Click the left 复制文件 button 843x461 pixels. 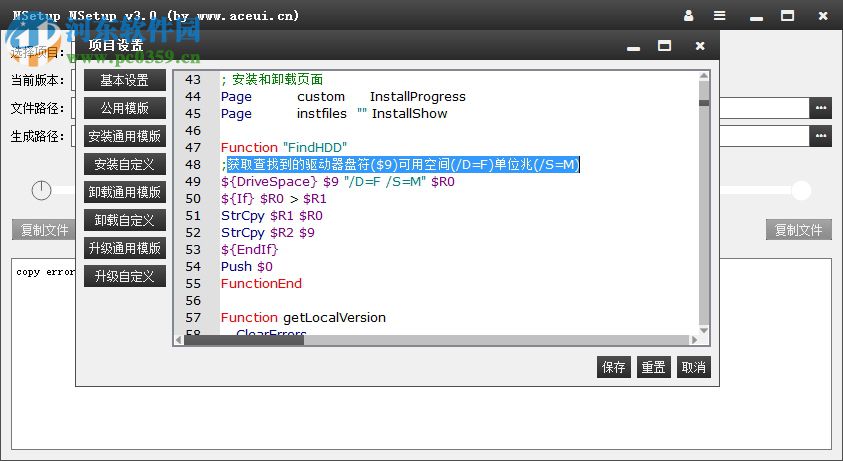44,230
